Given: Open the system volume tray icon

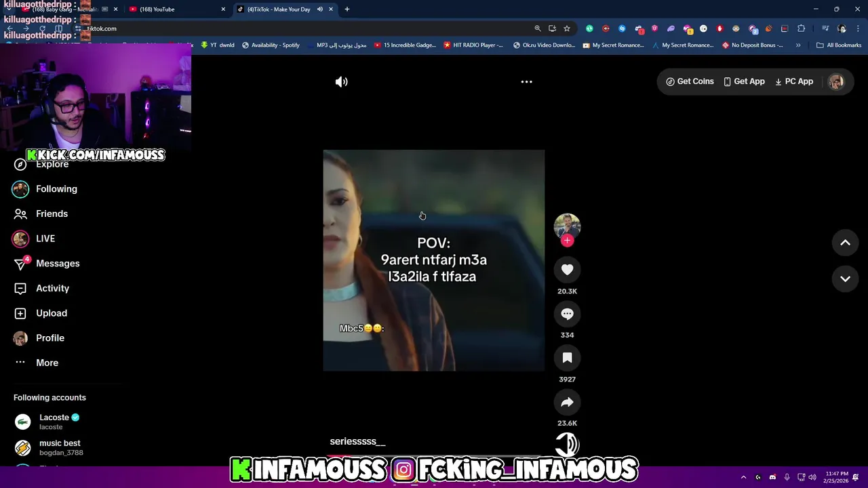Looking at the screenshot, I should [812, 477].
